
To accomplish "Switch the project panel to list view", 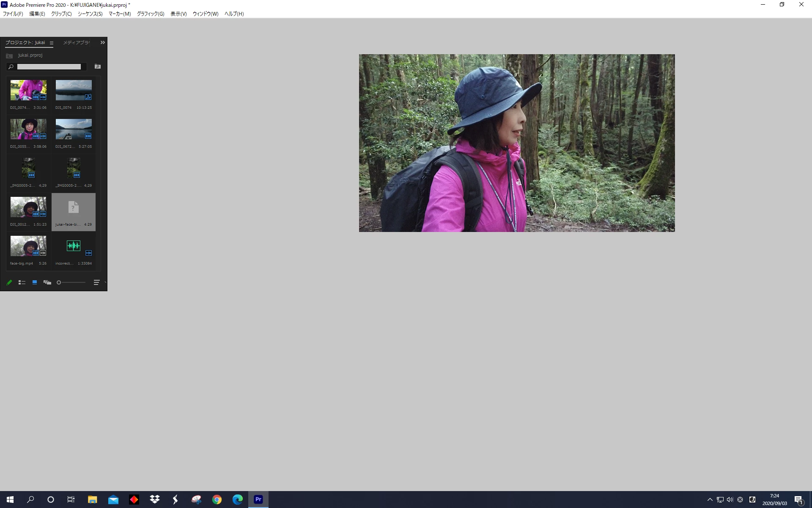I will point(22,282).
